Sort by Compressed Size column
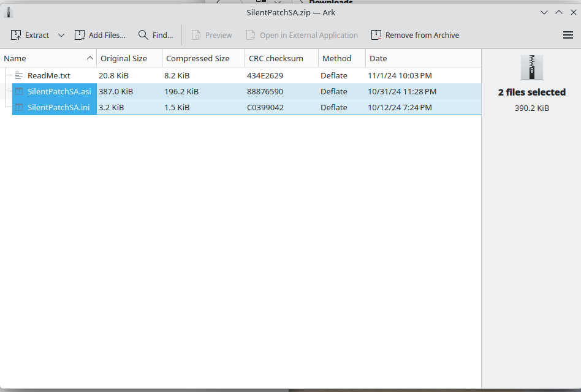The image size is (581, 392). [203, 58]
